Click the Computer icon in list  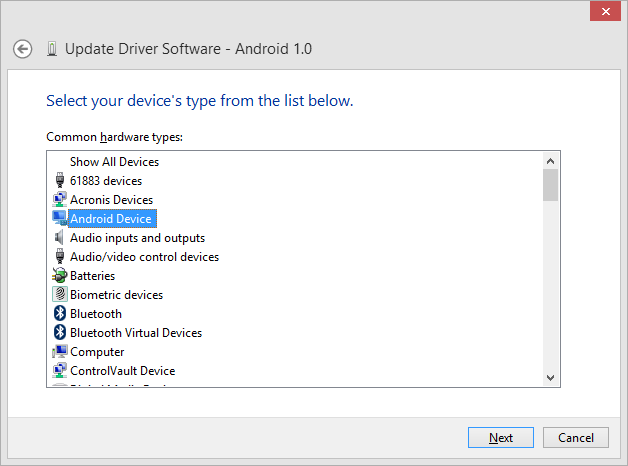coord(59,352)
